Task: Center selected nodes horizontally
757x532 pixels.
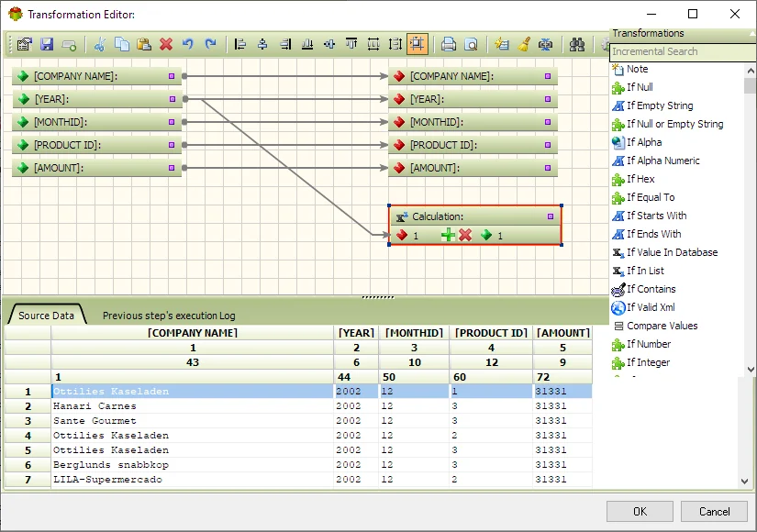Action: click(x=262, y=44)
